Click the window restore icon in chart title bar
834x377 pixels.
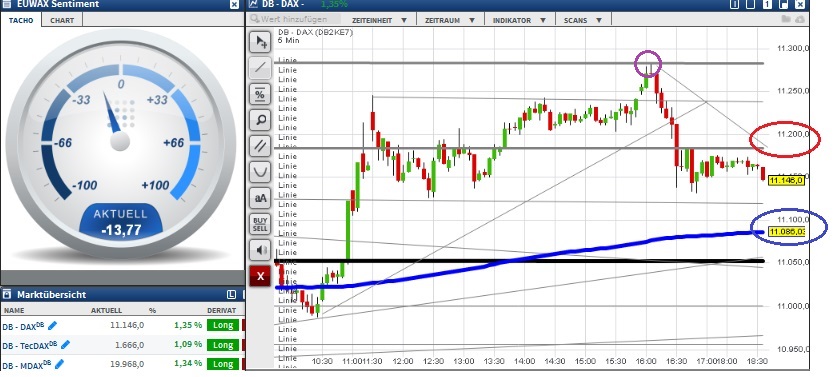(x=783, y=4)
